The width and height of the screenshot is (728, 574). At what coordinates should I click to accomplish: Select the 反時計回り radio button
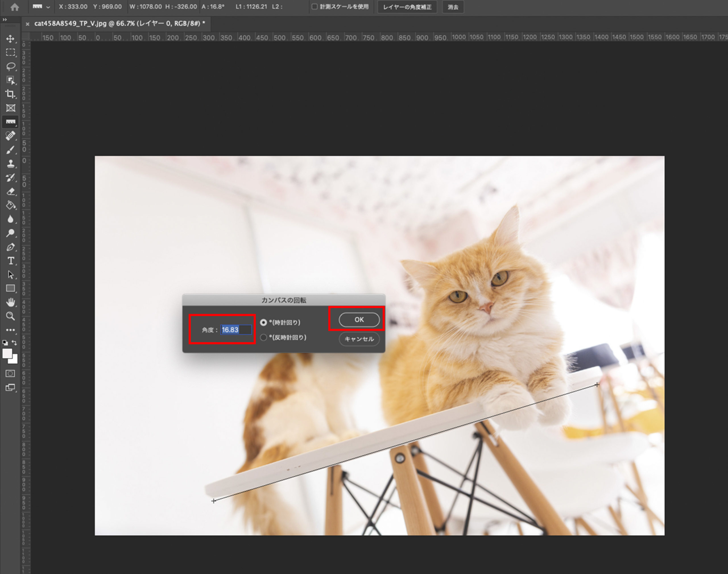[264, 337]
